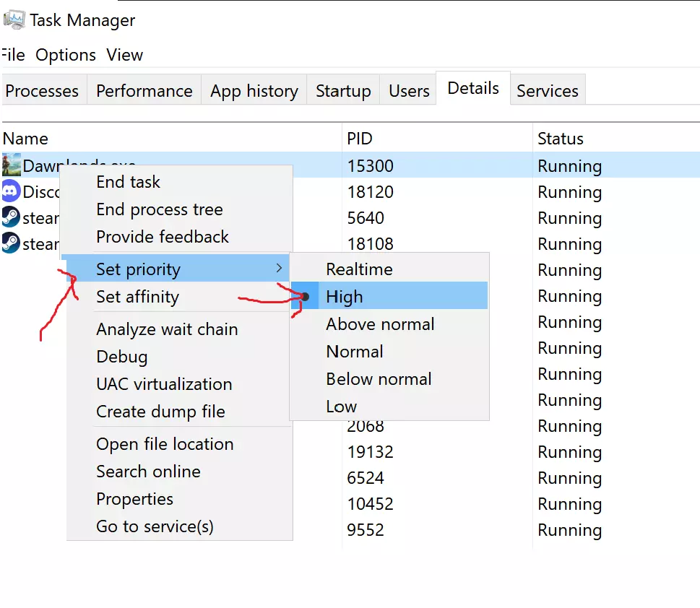
Task: Sort by the PID column header
Action: tap(360, 139)
